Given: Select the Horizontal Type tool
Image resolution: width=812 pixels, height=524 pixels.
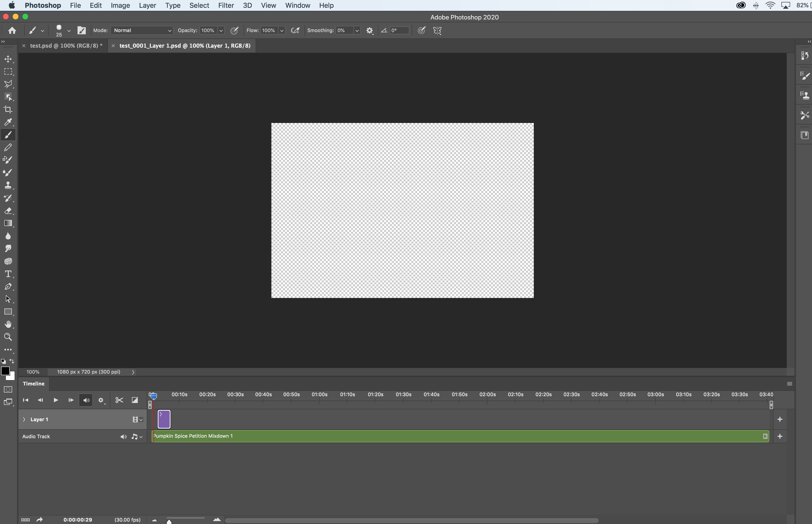Looking at the screenshot, I should (8, 274).
